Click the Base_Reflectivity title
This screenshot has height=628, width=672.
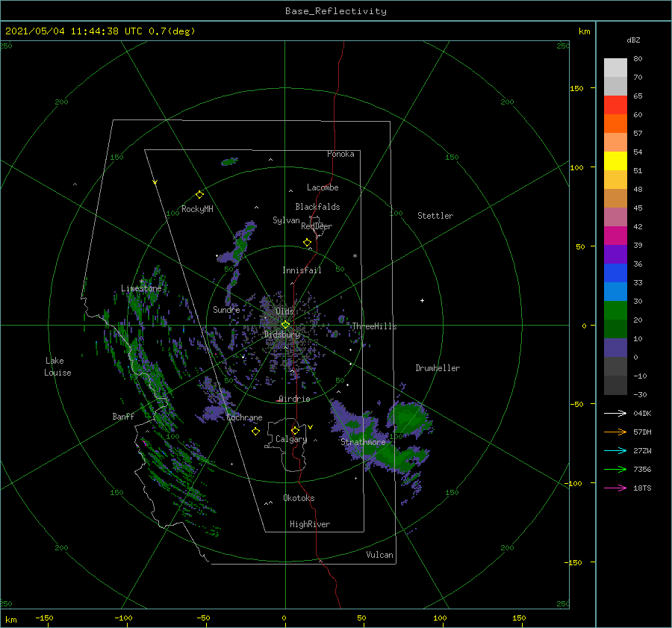[336, 11]
